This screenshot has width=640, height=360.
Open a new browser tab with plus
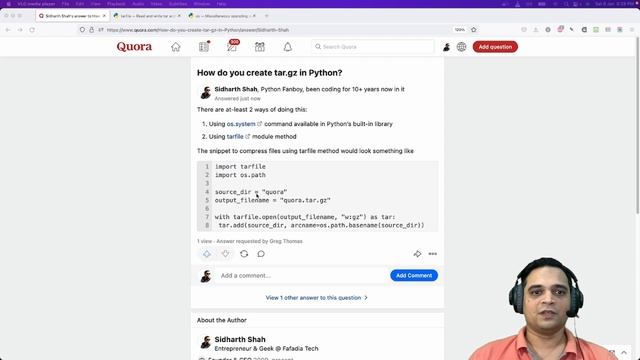[x=267, y=16]
